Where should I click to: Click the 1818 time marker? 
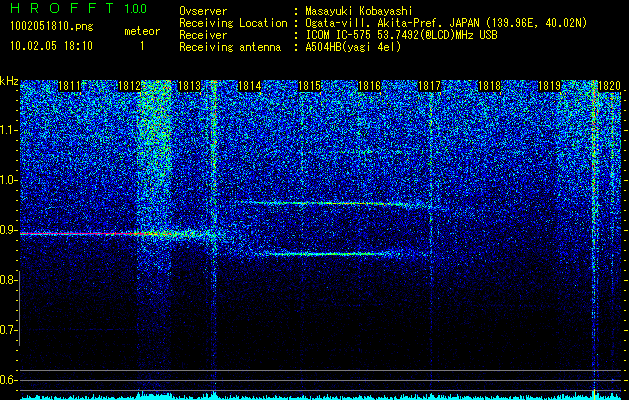point(490,86)
